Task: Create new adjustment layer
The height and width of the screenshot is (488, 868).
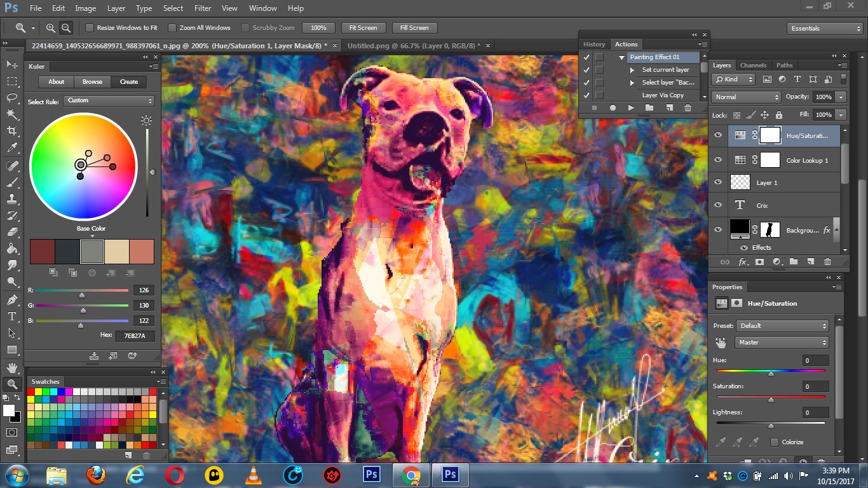Action: pyautogui.click(x=776, y=262)
